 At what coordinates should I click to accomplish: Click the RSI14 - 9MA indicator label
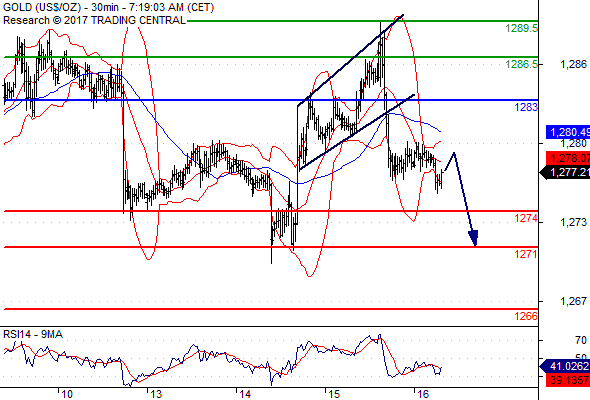point(33,334)
